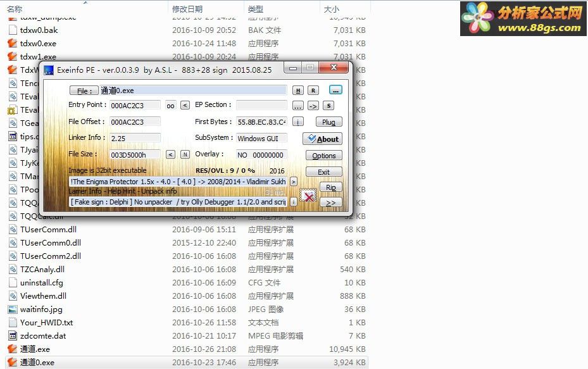The image size is (588, 369).
Task: Select 通道0.exe application icon in file list
Action: [13, 362]
